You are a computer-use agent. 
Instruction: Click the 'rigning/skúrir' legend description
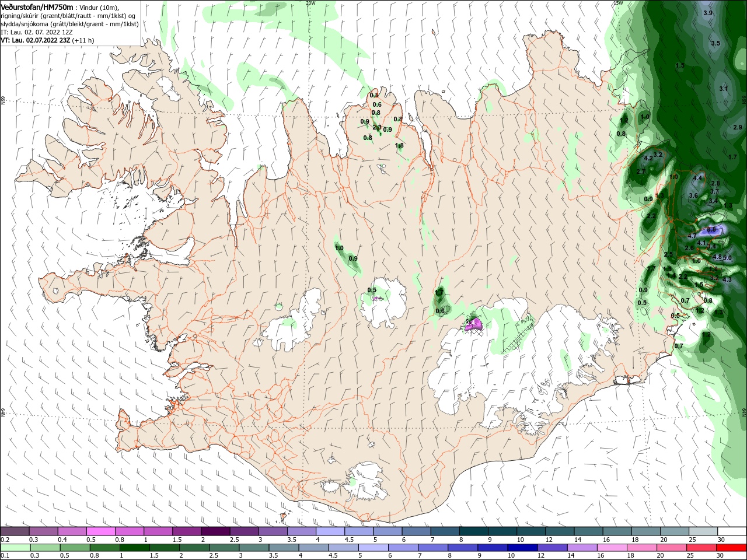point(20,15)
